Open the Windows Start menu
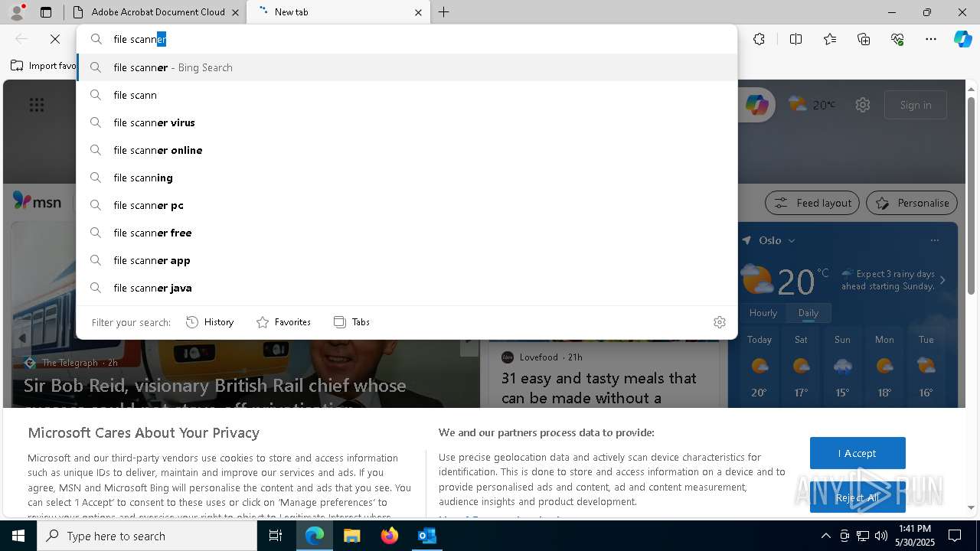The width and height of the screenshot is (980, 551). (x=18, y=536)
